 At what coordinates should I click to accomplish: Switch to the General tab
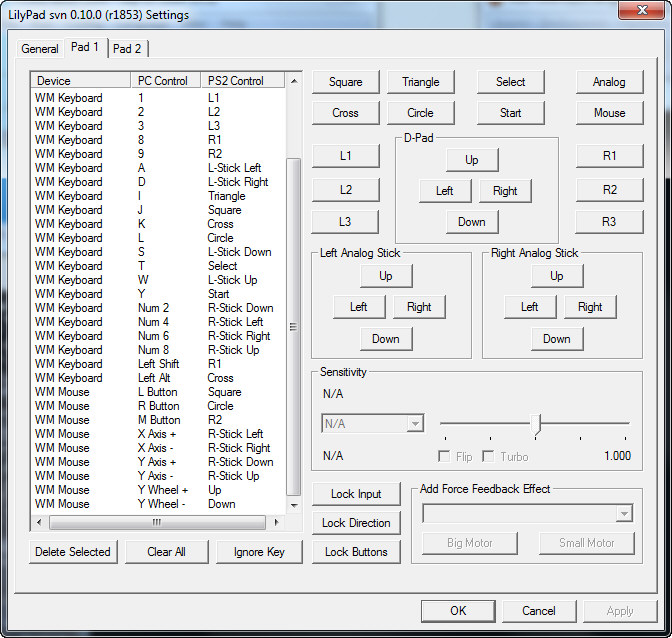[x=40, y=48]
